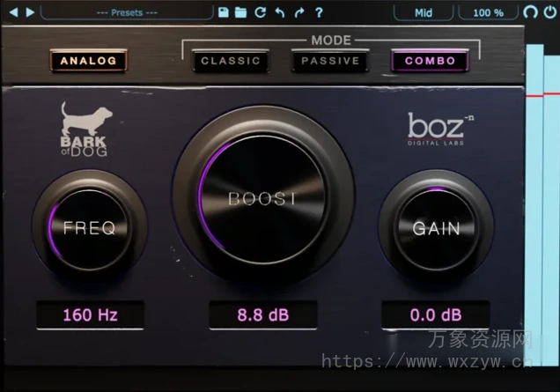Click the 0.0 dB gain value field
Image resolution: width=560 pixels, height=392 pixels.
click(436, 315)
